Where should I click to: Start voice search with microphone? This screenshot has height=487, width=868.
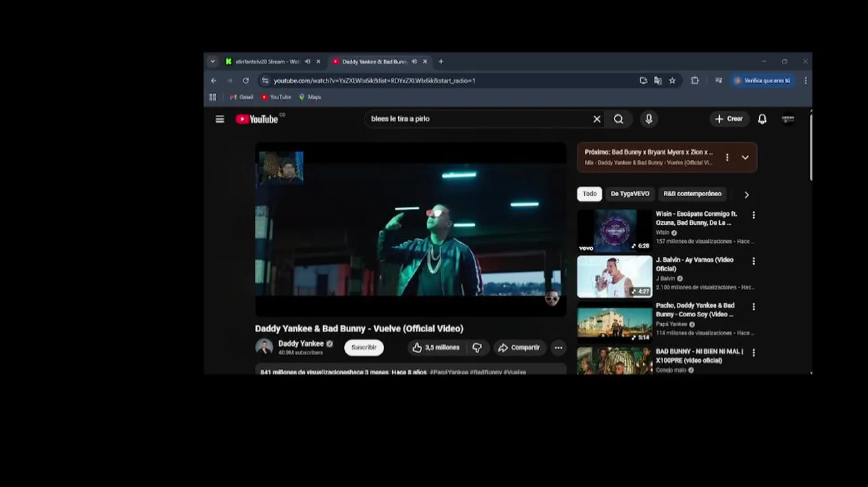649,119
